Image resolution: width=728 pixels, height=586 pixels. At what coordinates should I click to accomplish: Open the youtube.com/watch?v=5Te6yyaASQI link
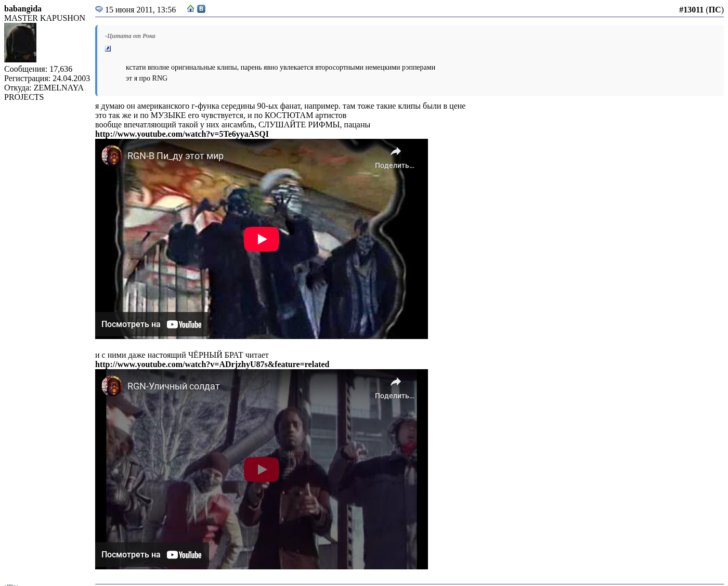click(181, 134)
